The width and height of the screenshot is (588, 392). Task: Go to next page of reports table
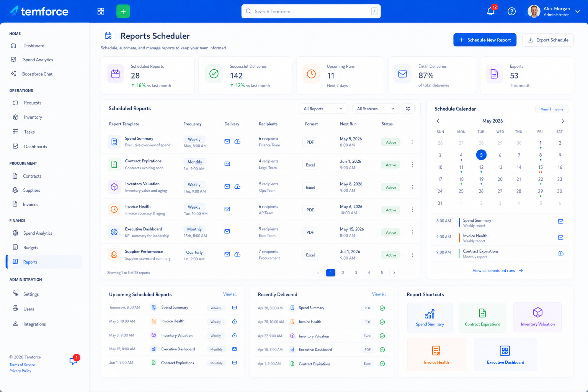point(394,273)
